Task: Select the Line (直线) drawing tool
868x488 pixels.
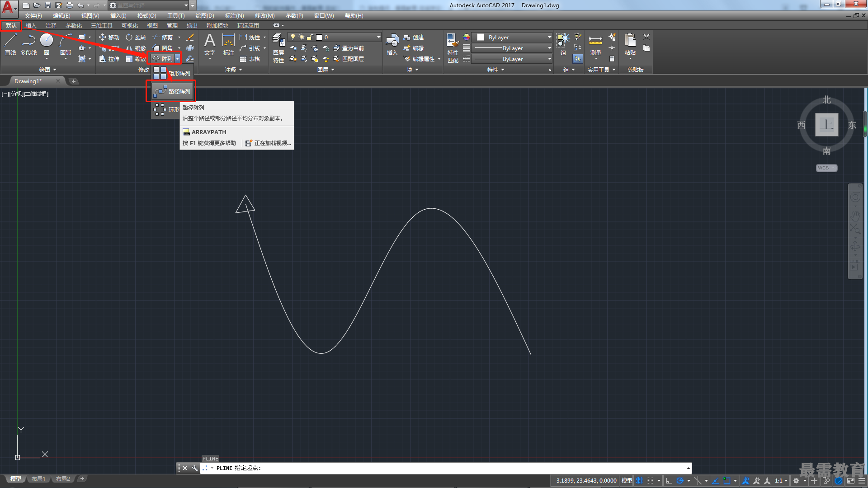Action: (x=10, y=45)
